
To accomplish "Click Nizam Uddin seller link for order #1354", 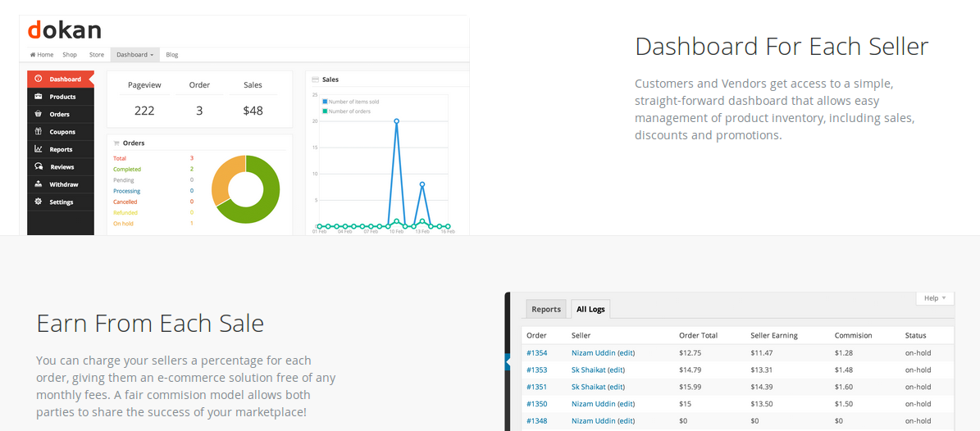I will pos(593,353).
